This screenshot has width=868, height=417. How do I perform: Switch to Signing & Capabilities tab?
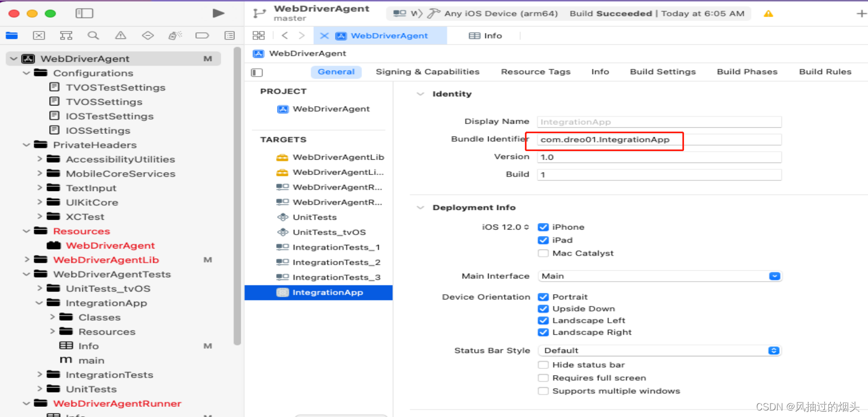tap(428, 72)
